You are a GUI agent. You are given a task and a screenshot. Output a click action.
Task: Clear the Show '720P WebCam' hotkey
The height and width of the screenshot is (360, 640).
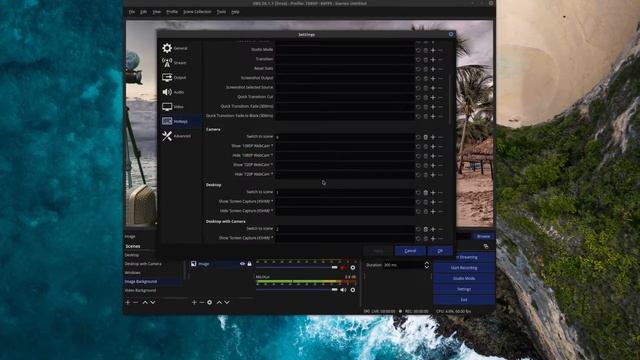(425, 165)
